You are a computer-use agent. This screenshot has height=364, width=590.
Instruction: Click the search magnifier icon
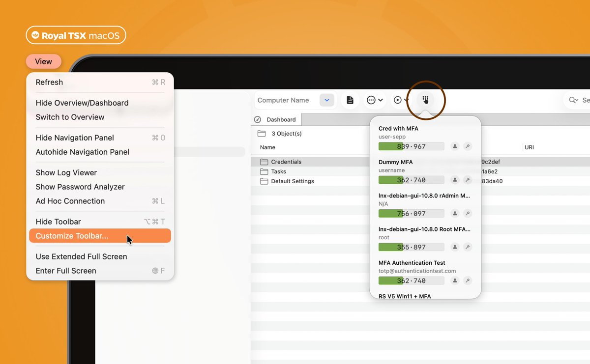point(573,100)
